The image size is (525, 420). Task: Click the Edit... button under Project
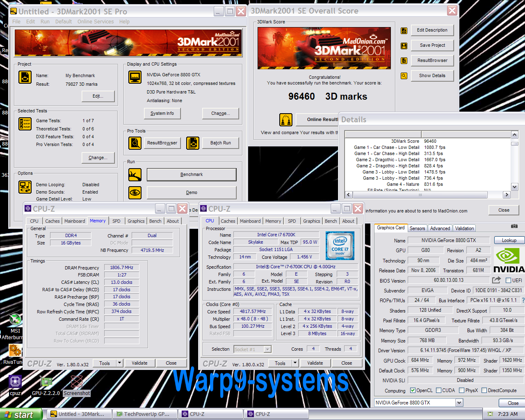(98, 96)
